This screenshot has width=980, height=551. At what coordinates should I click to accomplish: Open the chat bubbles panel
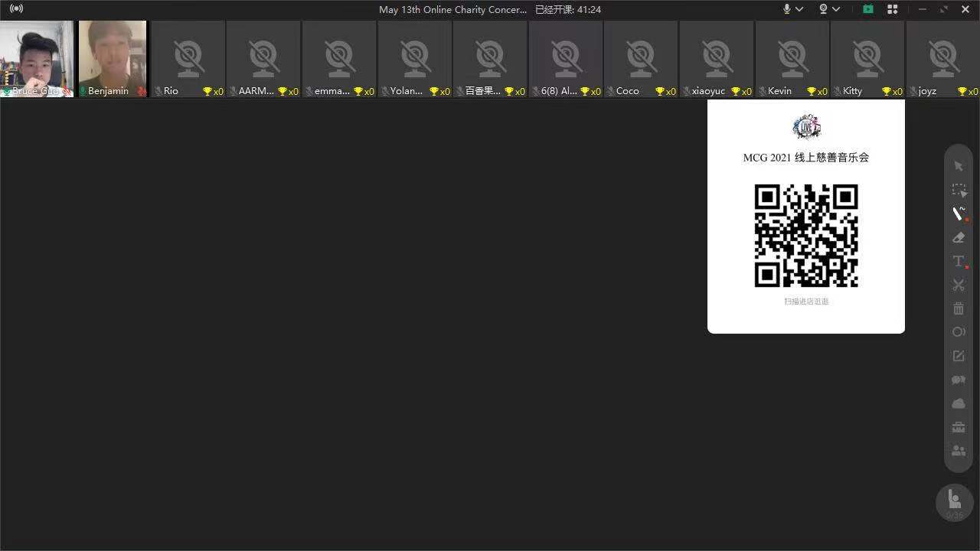959,380
